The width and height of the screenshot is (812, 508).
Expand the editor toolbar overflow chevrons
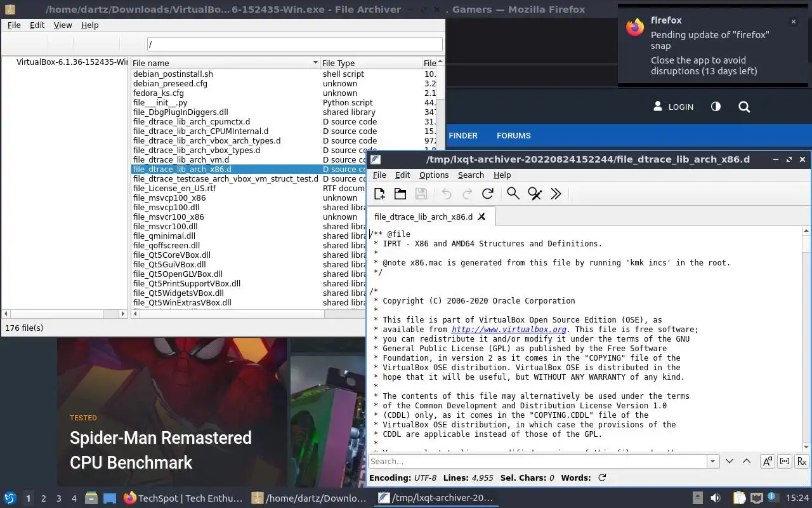pos(556,194)
